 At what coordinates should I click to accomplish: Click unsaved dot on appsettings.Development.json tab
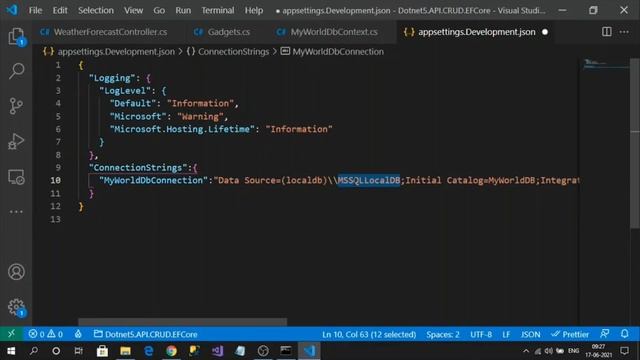pos(545,32)
